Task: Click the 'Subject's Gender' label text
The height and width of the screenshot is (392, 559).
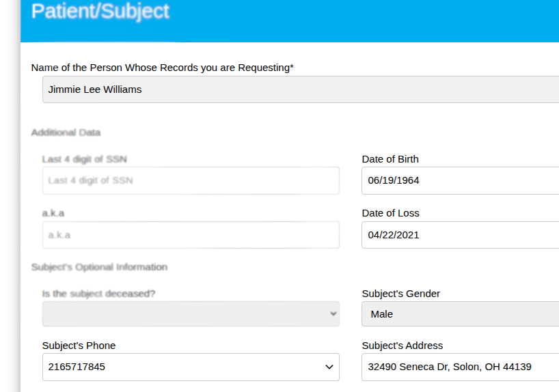Action: [400, 294]
